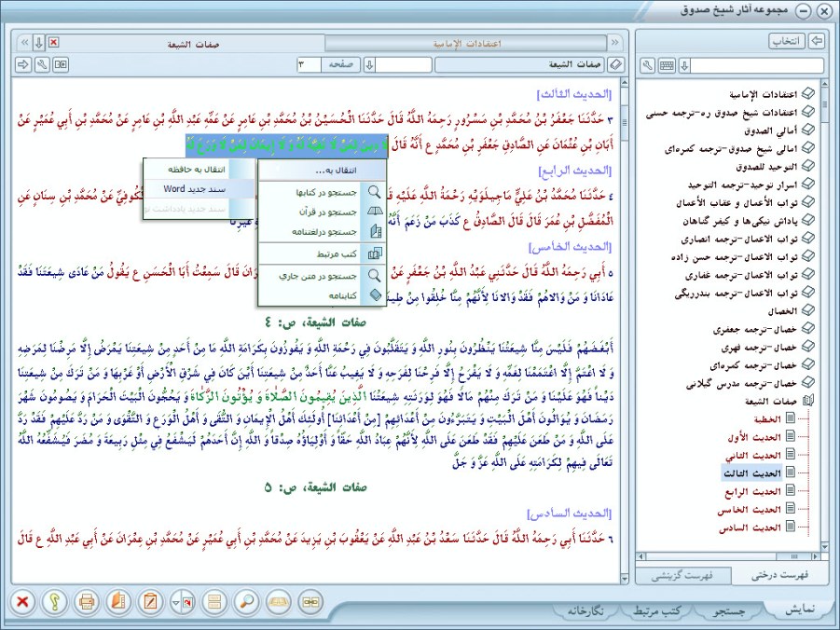Click the red-arrow picture icon in bottom toolbar
The width and height of the screenshot is (840, 630).
(x=188, y=602)
